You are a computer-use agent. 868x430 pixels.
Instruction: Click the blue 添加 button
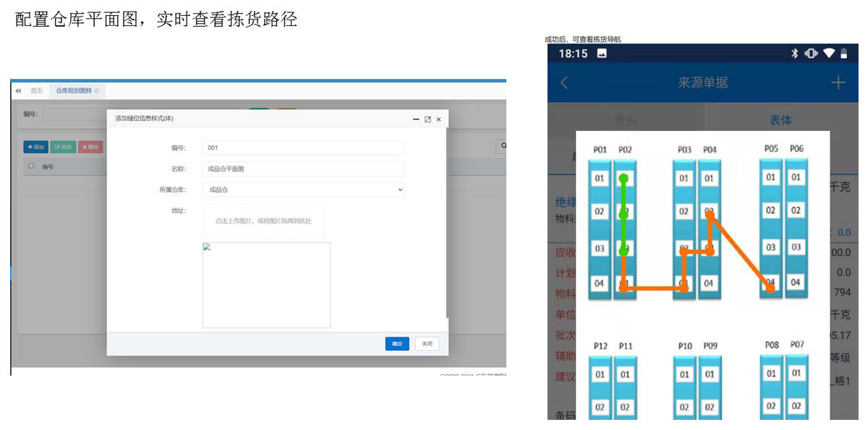point(35,147)
